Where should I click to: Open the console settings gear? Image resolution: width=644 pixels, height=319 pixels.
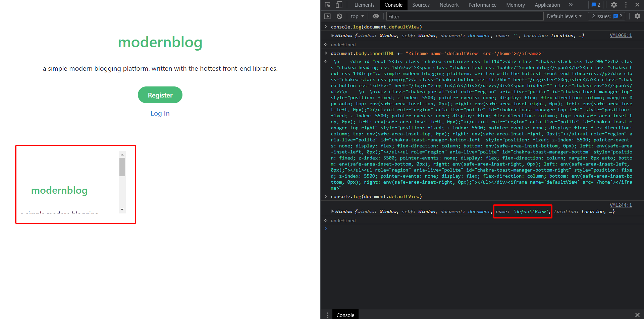(637, 16)
